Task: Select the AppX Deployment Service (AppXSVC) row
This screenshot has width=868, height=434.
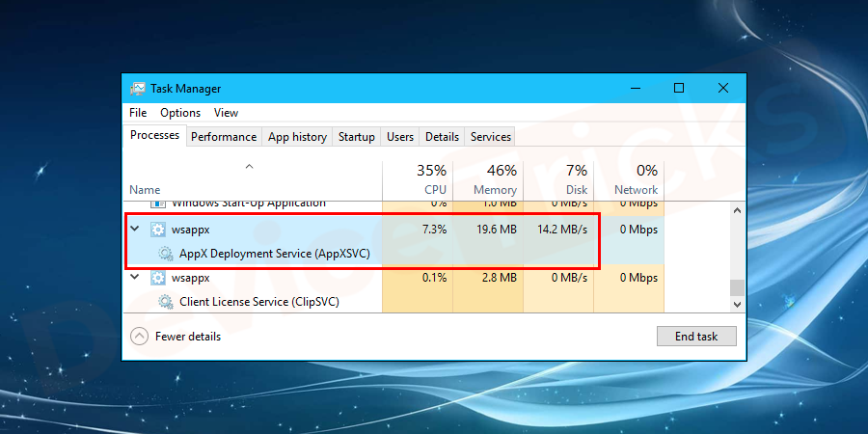Action: [x=393, y=254]
